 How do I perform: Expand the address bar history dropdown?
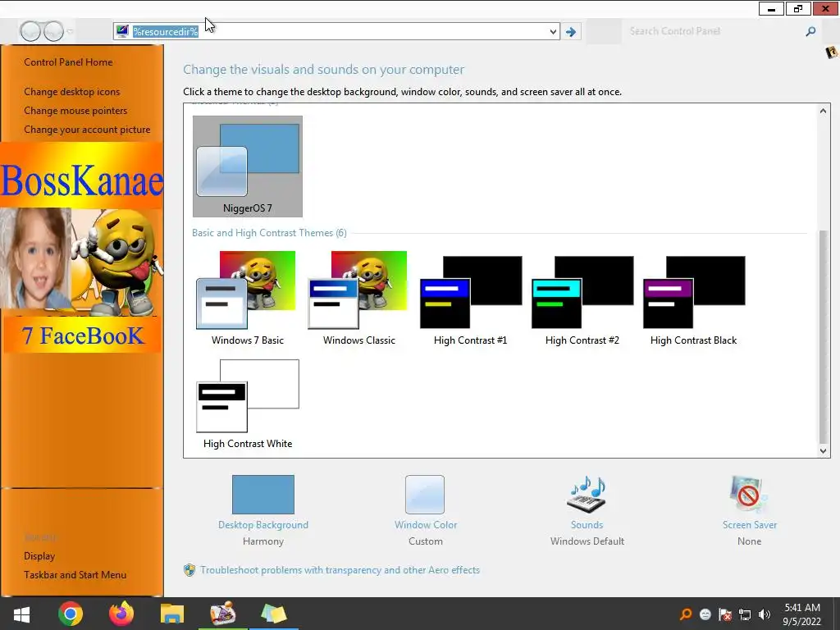(x=553, y=32)
